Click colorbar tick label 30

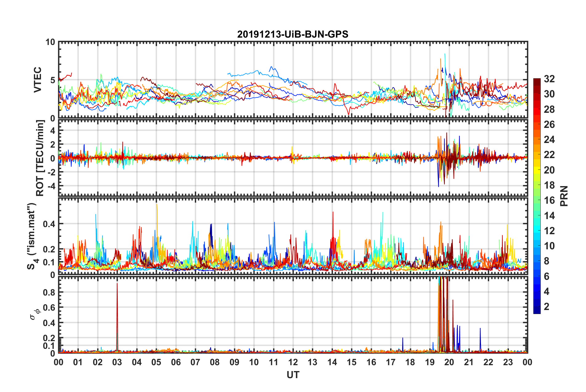click(549, 94)
